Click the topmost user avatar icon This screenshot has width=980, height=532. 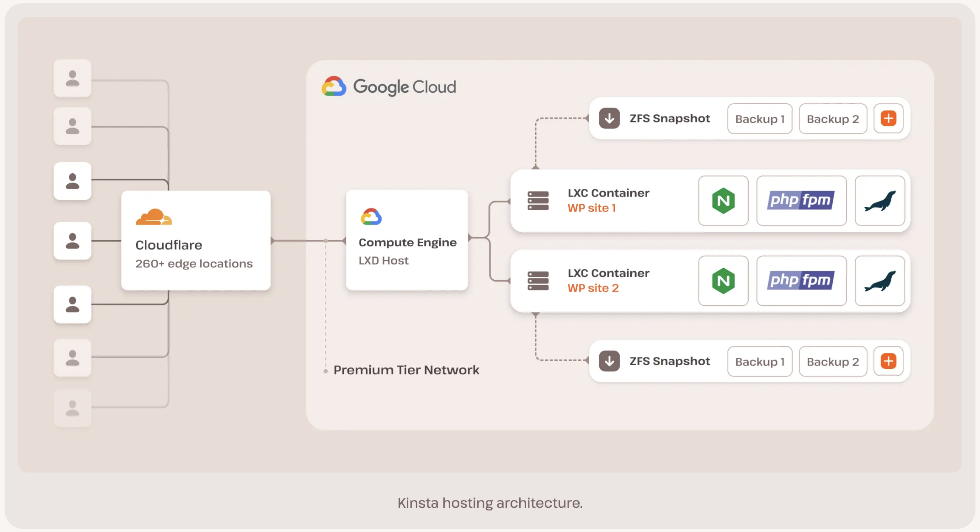[x=73, y=78]
